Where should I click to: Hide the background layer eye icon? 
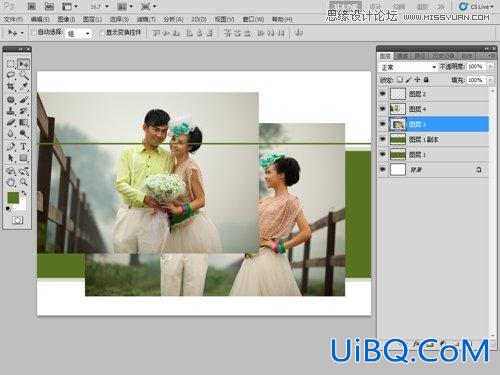pyautogui.click(x=383, y=170)
